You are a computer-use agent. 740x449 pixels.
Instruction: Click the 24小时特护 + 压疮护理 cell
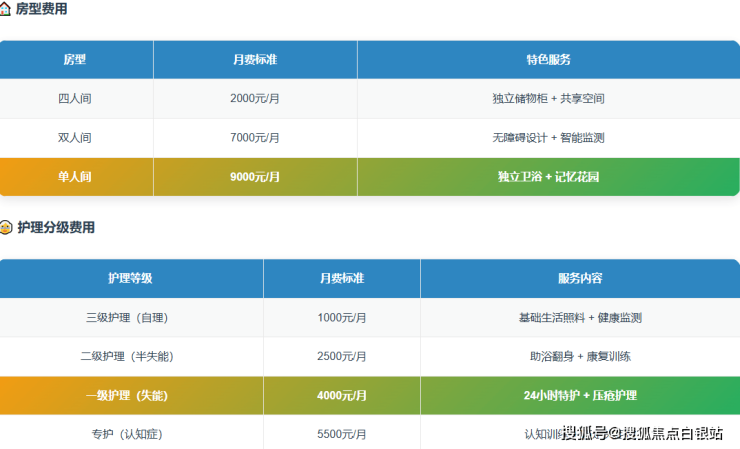[580, 396]
